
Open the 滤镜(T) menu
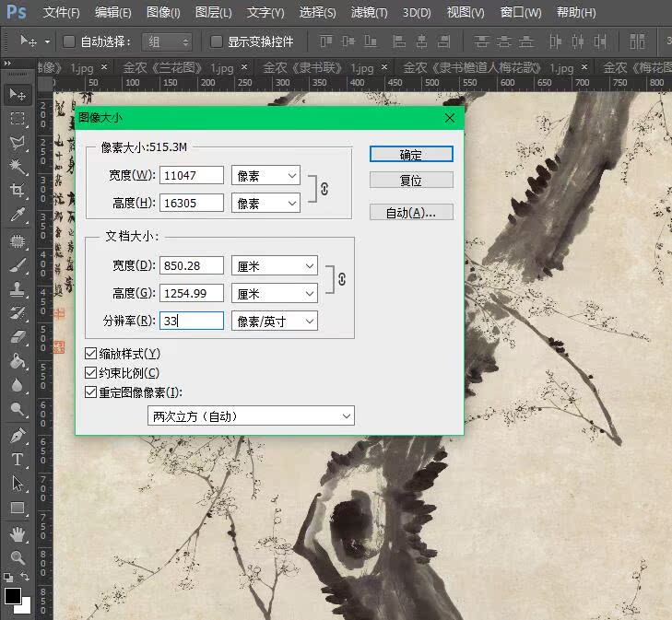[369, 12]
